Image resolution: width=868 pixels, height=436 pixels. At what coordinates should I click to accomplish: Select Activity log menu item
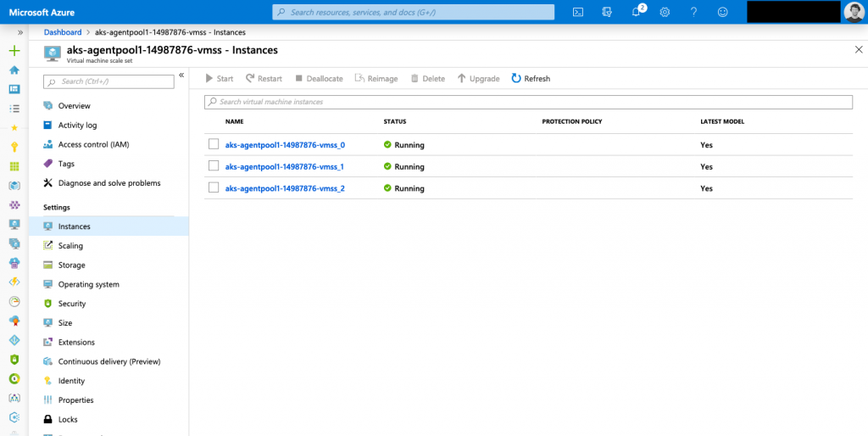pyautogui.click(x=77, y=126)
